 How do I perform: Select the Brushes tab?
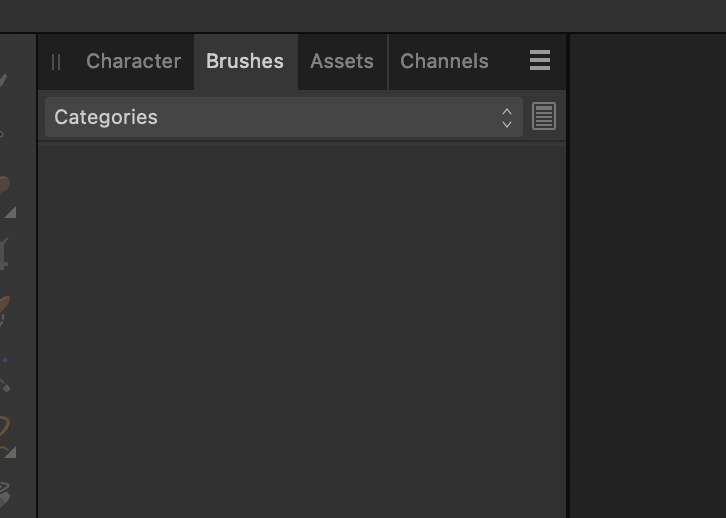(245, 61)
